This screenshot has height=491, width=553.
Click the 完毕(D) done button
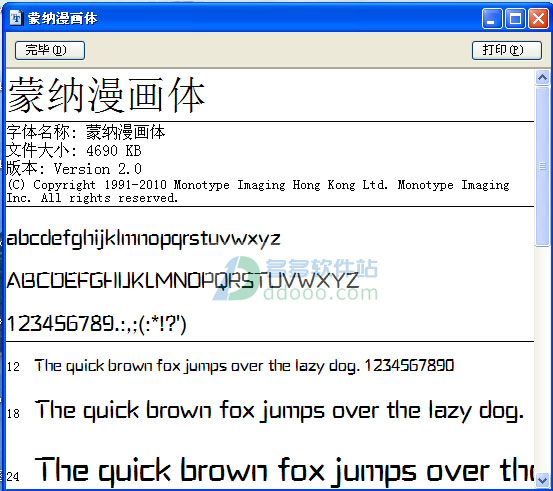tap(50, 50)
